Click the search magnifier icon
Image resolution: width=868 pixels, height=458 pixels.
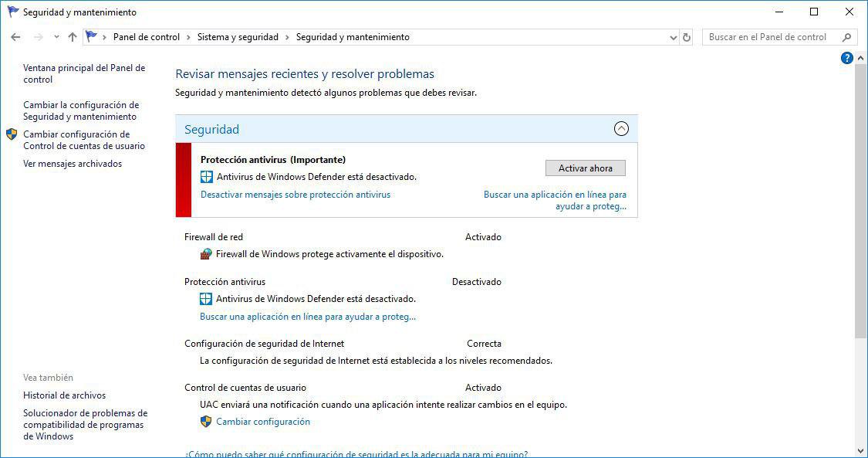click(846, 37)
